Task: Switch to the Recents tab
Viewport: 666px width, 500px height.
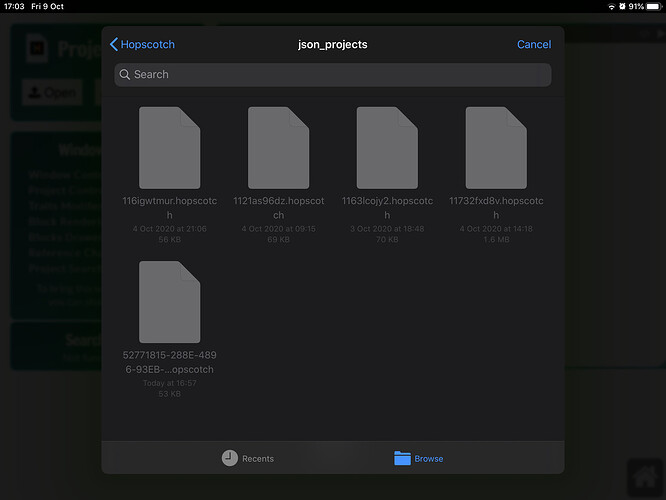Action: pyautogui.click(x=248, y=458)
